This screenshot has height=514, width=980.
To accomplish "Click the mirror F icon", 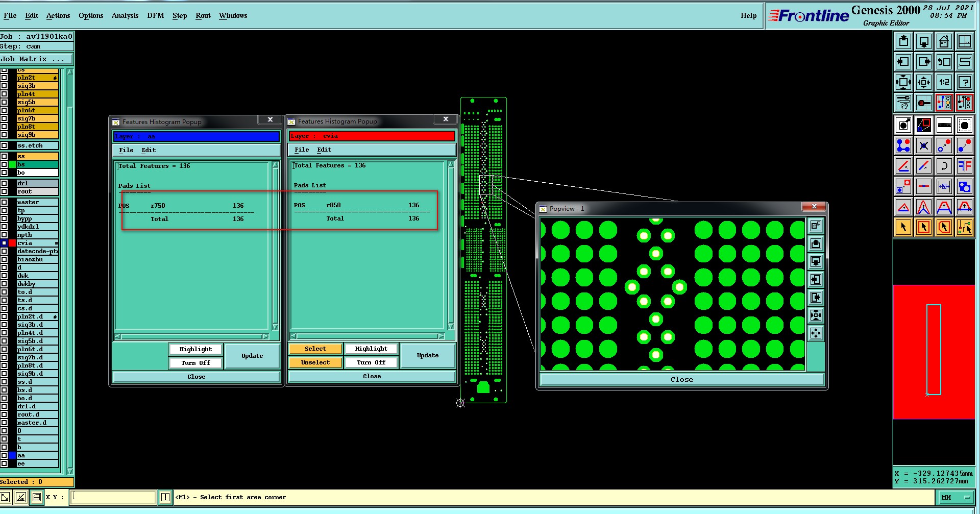I will (965, 166).
